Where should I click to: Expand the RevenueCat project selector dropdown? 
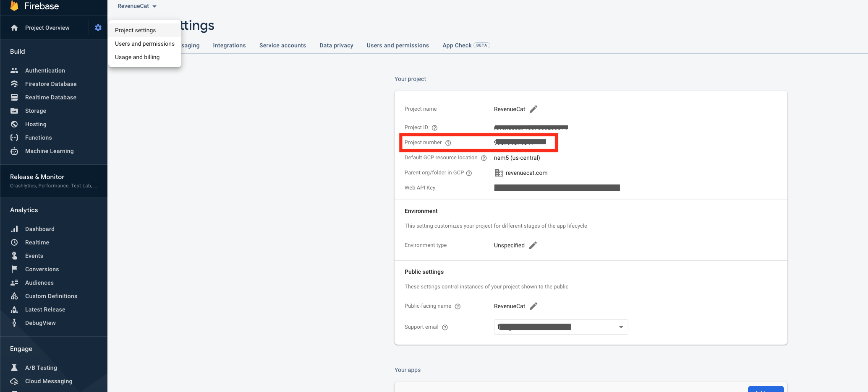tap(137, 6)
